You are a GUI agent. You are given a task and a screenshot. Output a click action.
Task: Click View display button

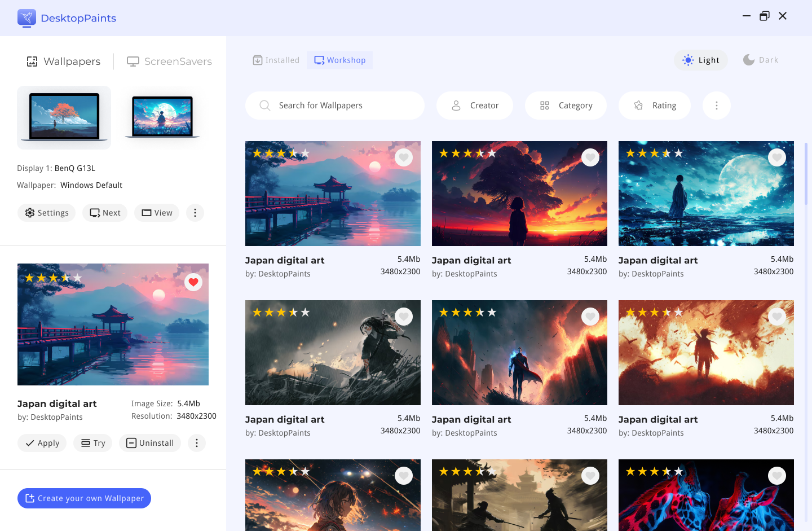[157, 213]
